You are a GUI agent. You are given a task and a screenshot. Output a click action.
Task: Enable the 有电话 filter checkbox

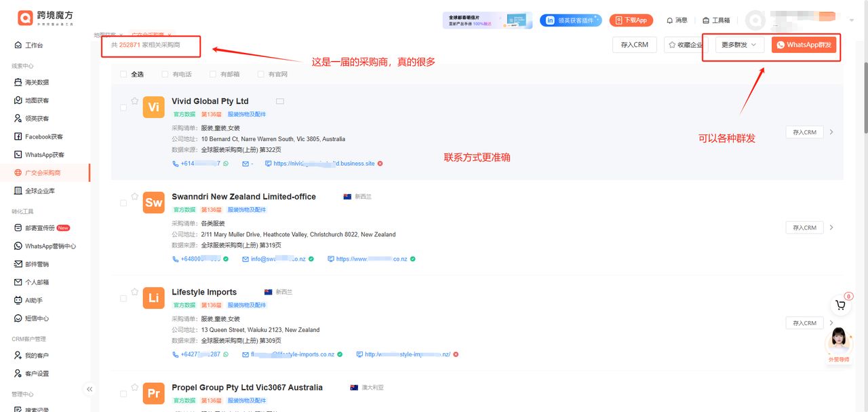click(x=165, y=75)
